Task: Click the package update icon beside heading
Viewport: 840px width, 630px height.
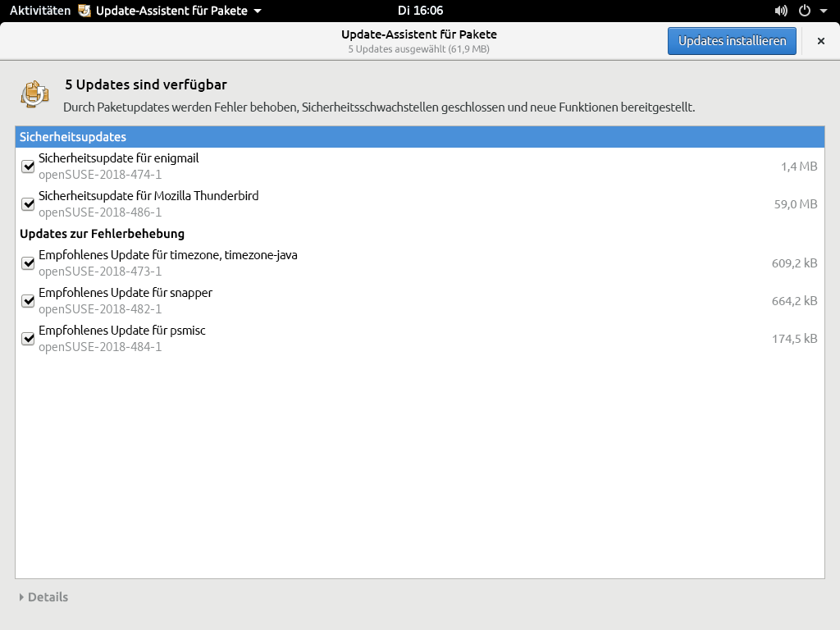Action: pyautogui.click(x=34, y=94)
